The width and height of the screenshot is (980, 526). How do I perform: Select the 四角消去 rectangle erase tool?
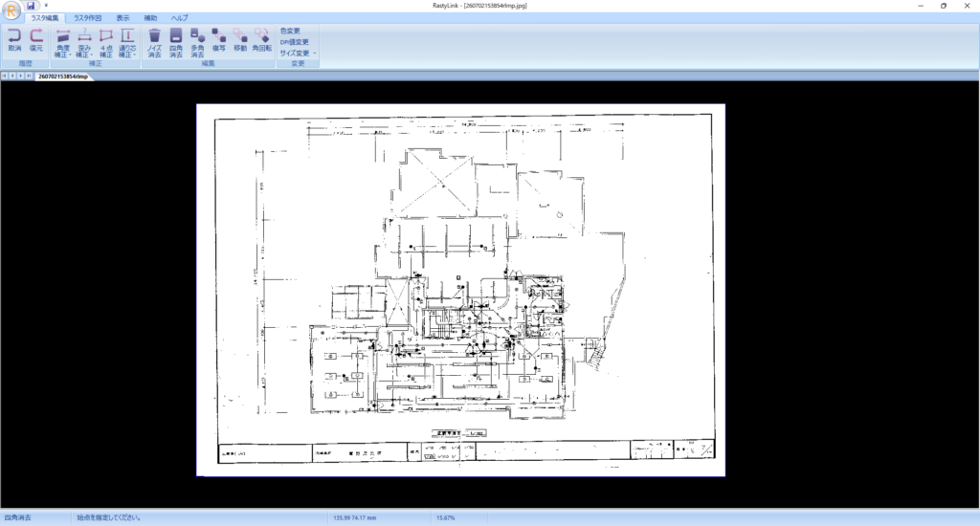176,43
